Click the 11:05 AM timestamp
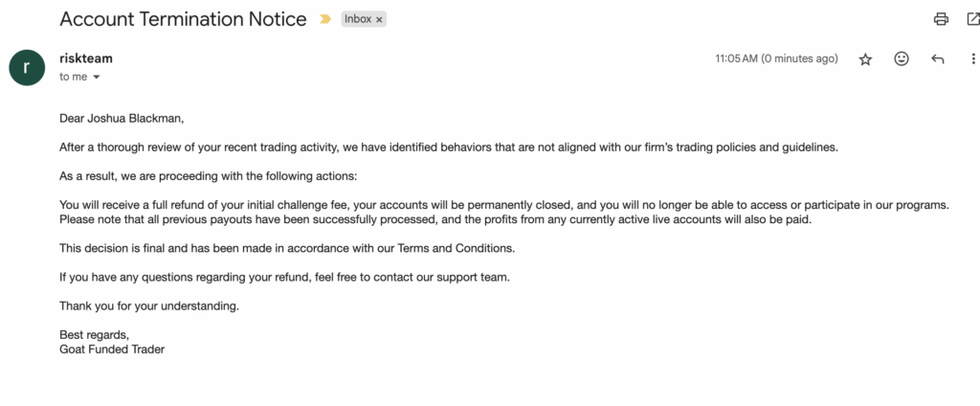The width and height of the screenshot is (980, 406). [x=776, y=58]
